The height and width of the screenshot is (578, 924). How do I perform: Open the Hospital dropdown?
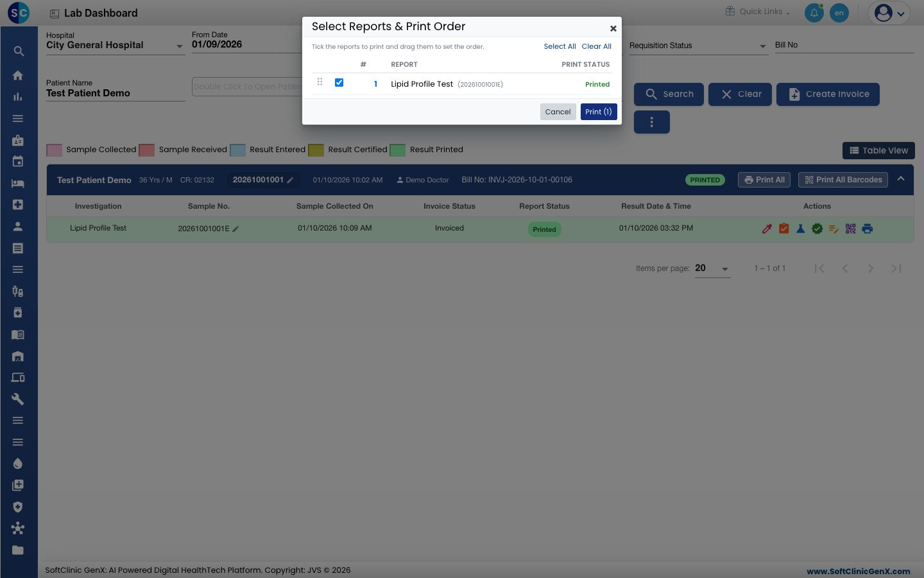[x=116, y=46]
